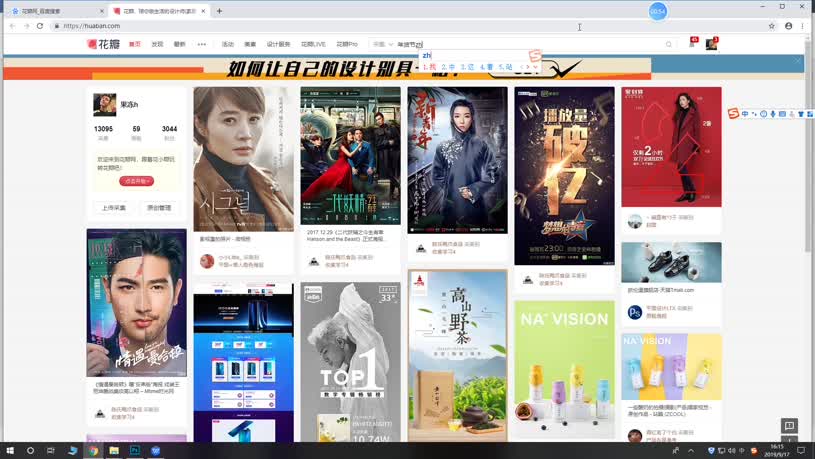Open the man's face poster pin
The image size is (815, 459).
(x=136, y=303)
